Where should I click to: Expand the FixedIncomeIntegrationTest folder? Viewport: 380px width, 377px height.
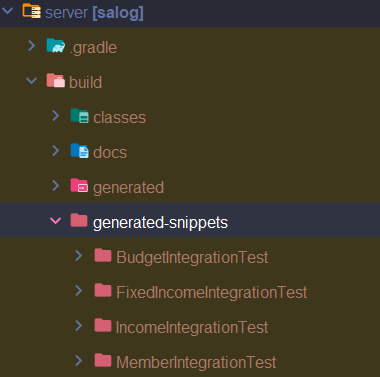click(79, 291)
